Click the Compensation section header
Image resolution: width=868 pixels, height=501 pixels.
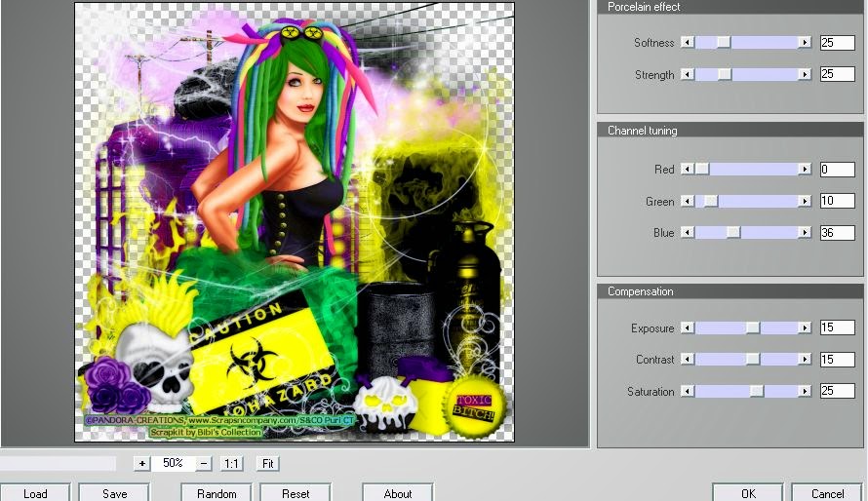point(730,291)
